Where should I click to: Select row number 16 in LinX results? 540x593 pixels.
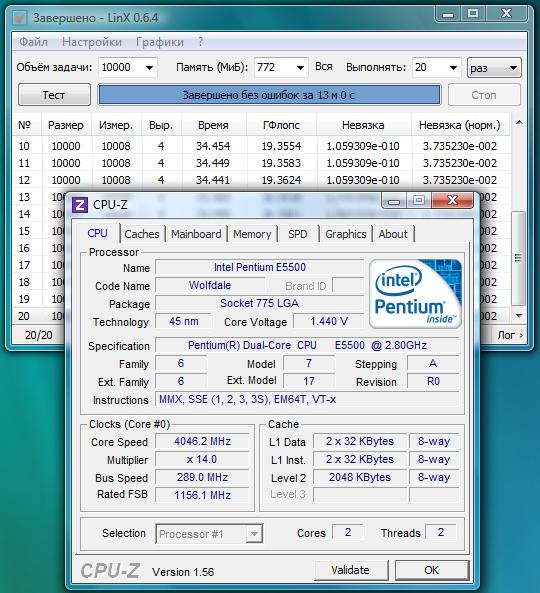point(24,248)
